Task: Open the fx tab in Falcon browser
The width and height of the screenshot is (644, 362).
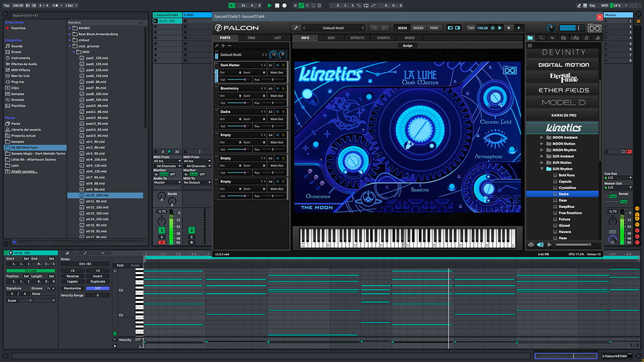Action: pyautogui.click(x=563, y=38)
